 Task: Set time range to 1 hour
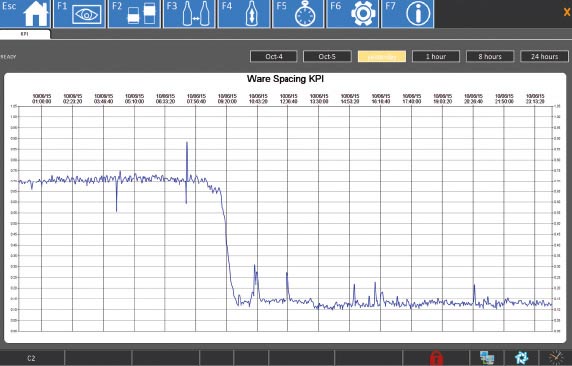[436, 57]
